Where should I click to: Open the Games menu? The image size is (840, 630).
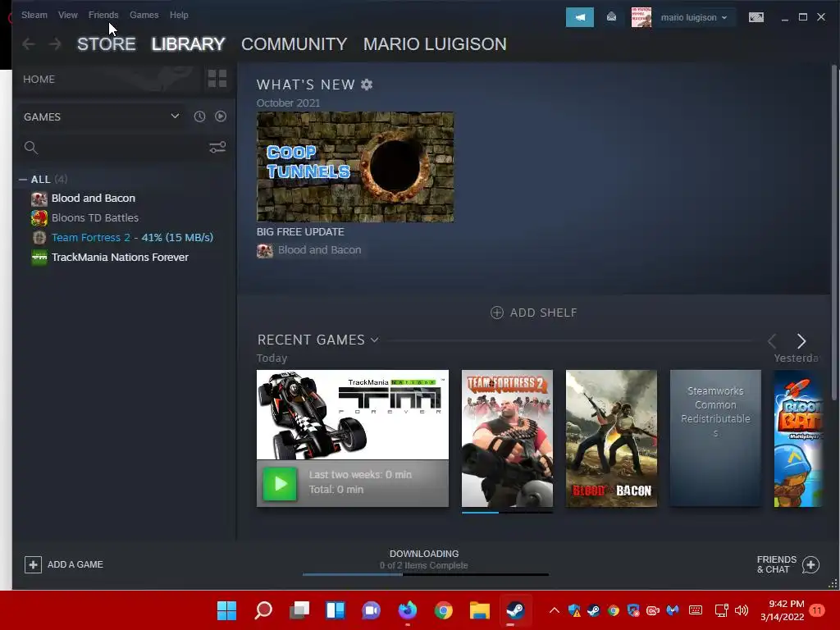pos(144,15)
